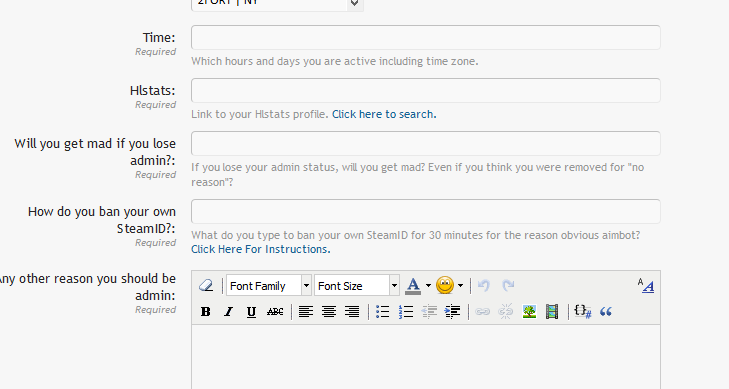Click the undo icon
The image size is (729, 389).
(484, 285)
